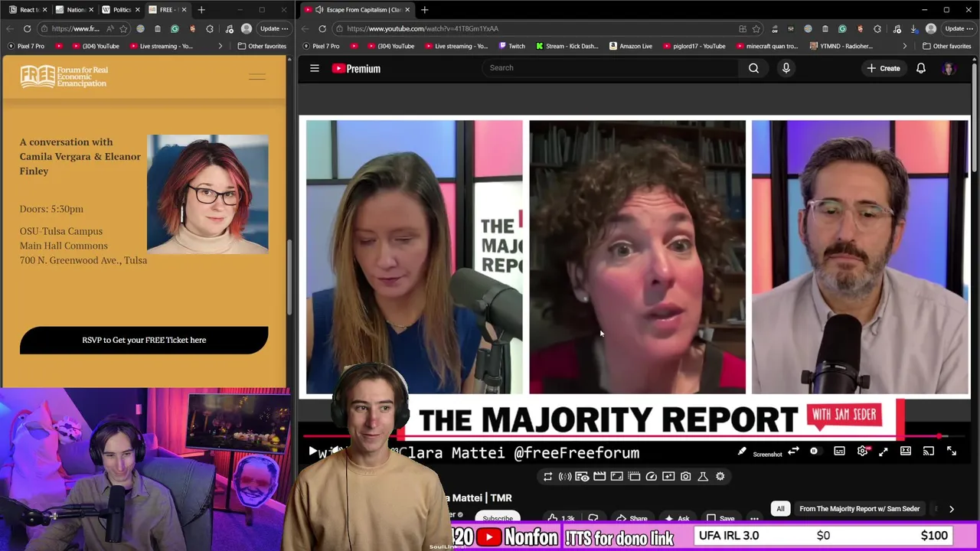980x551 pixels.
Task: Cast the video to a device
Action: click(929, 452)
